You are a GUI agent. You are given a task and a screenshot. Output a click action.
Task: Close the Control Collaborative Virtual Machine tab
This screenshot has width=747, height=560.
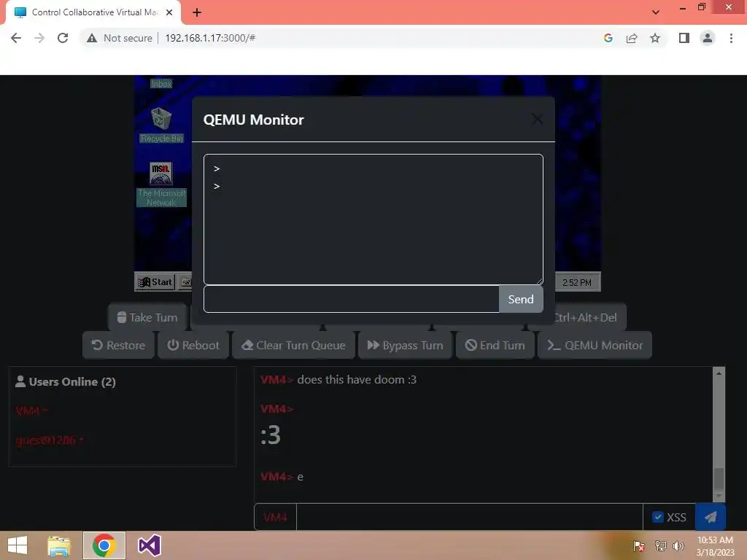pos(169,12)
